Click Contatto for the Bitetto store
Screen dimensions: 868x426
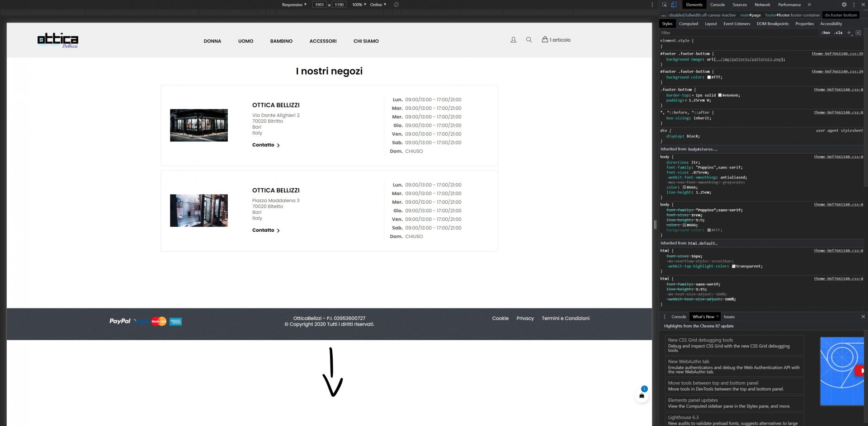[266, 230]
